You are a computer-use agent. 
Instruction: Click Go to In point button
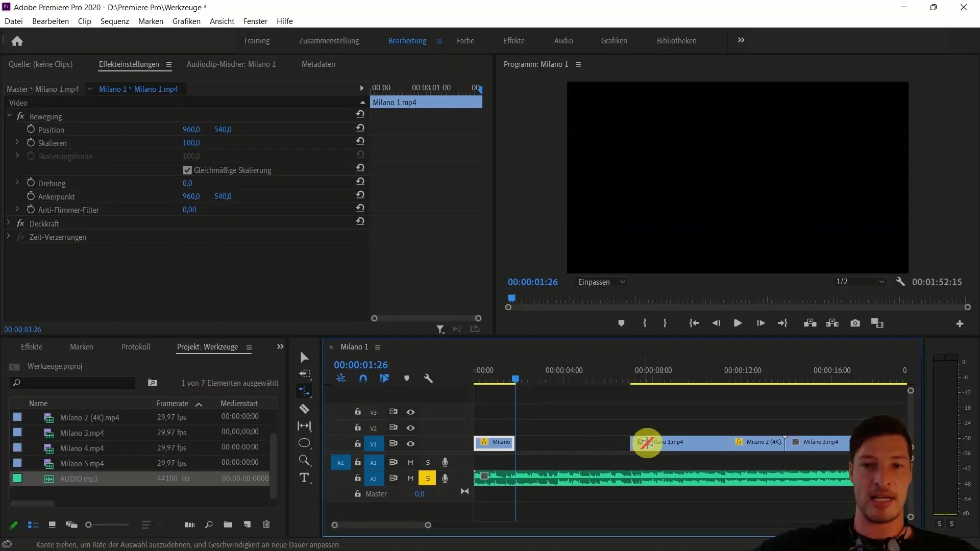pos(694,323)
